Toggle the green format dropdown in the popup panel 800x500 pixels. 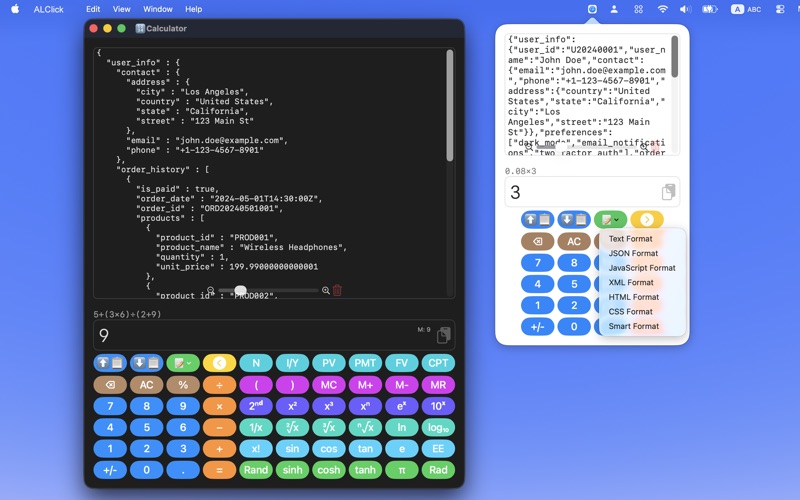(610, 220)
